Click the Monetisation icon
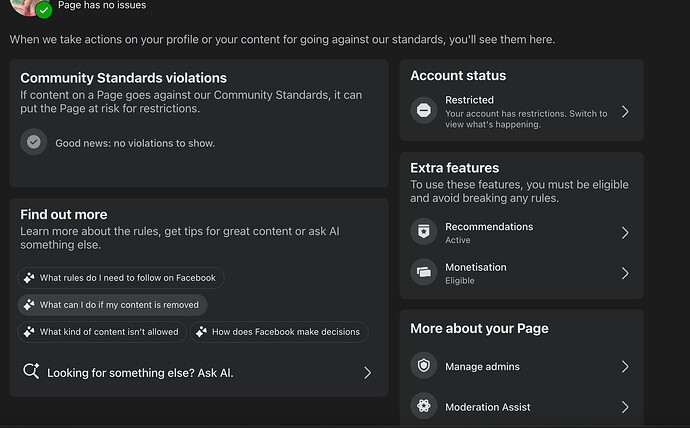The height and width of the screenshot is (428, 690). [x=424, y=273]
